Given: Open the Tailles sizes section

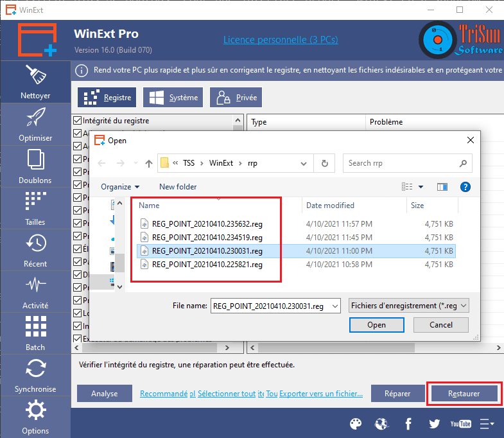Looking at the screenshot, I should coord(35,208).
